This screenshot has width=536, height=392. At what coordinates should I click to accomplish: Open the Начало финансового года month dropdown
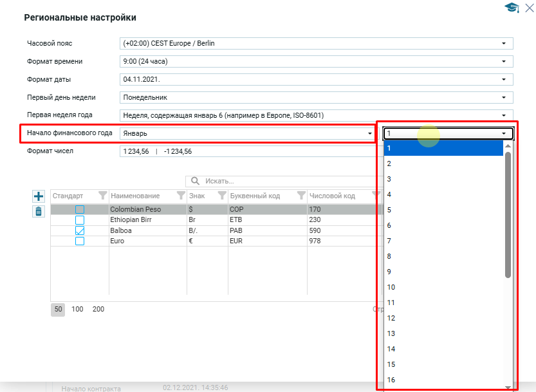pyautogui.click(x=369, y=133)
